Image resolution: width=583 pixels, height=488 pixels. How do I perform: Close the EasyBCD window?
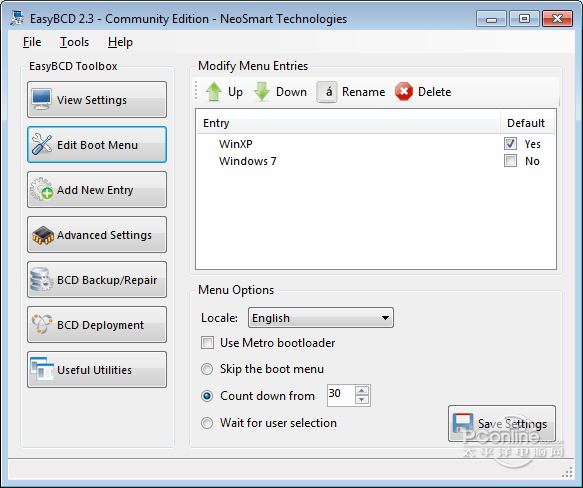click(x=557, y=19)
